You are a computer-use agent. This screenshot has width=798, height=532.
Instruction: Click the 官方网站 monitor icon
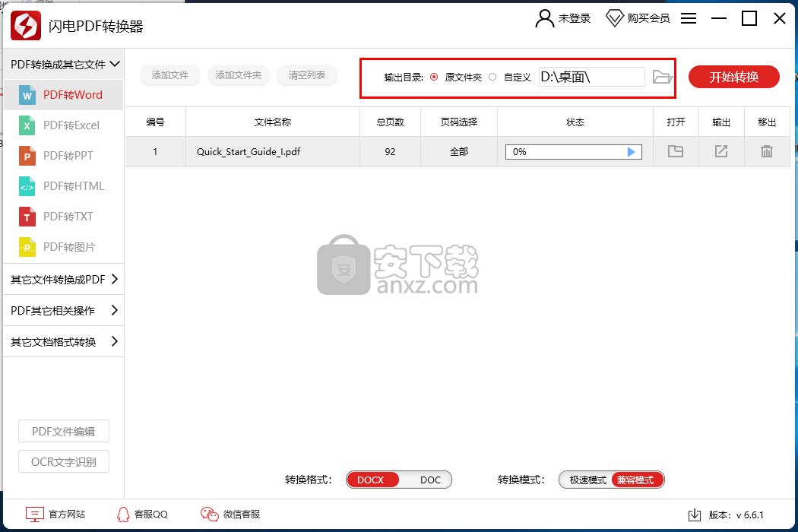pos(35,515)
